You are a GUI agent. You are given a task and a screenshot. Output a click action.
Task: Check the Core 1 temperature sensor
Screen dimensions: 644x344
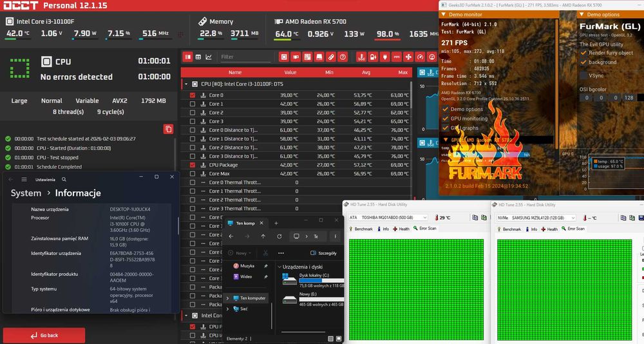(x=193, y=104)
